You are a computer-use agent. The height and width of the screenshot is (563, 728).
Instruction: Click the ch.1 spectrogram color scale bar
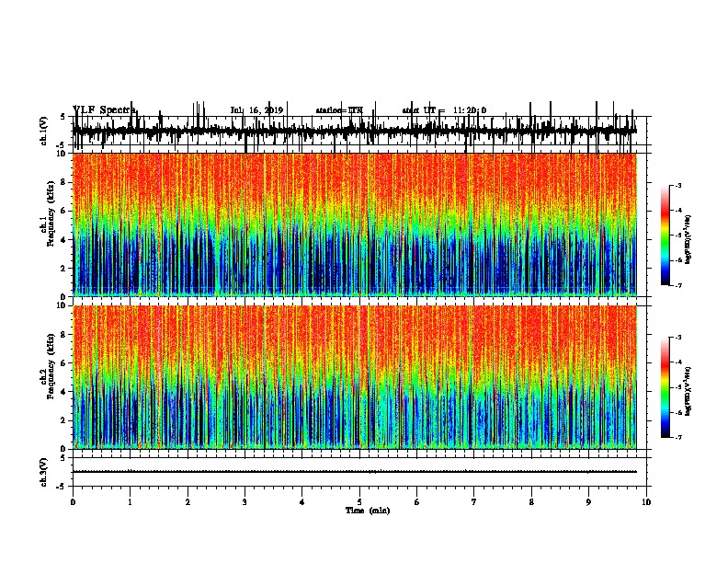665,236
